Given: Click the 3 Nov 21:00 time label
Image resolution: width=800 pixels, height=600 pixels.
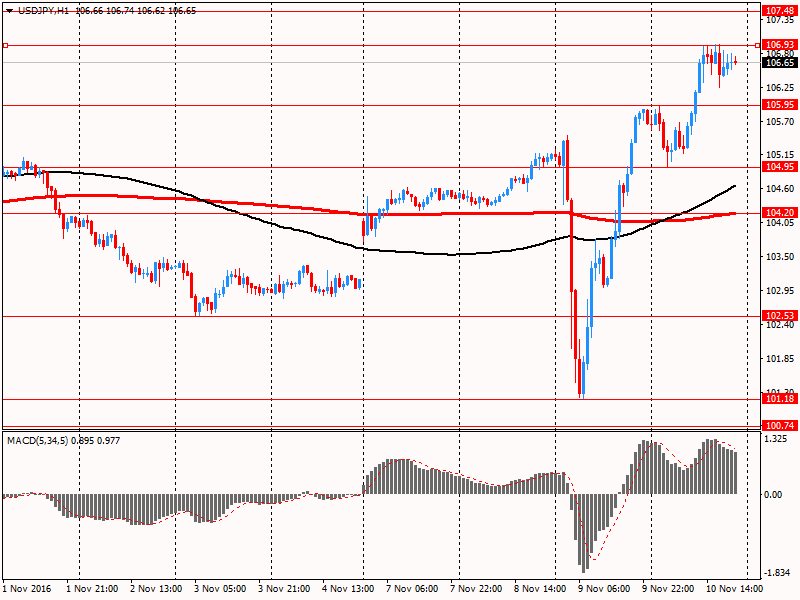Looking at the screenshot, I should tap(284, 589).
